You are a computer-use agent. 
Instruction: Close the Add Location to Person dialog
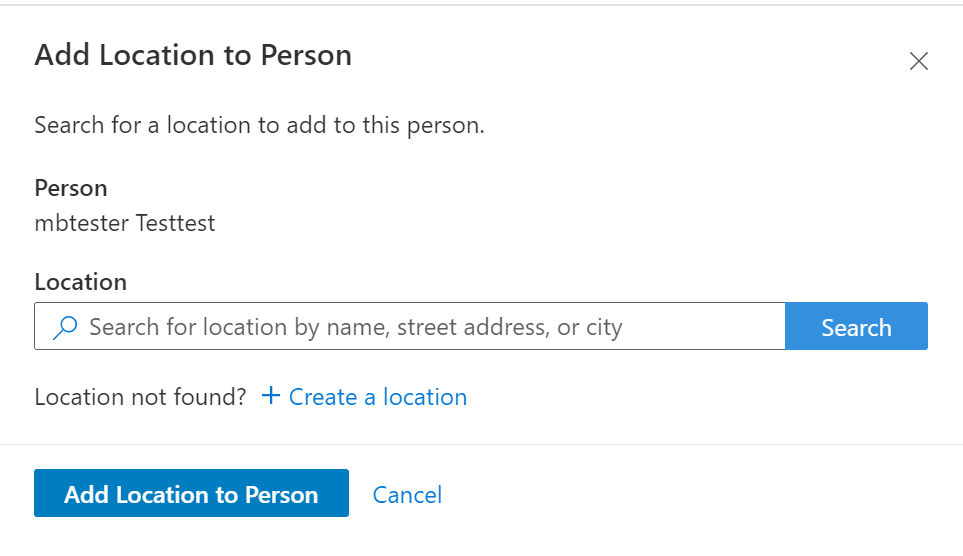pyautogui.click(x=918, y=61)
